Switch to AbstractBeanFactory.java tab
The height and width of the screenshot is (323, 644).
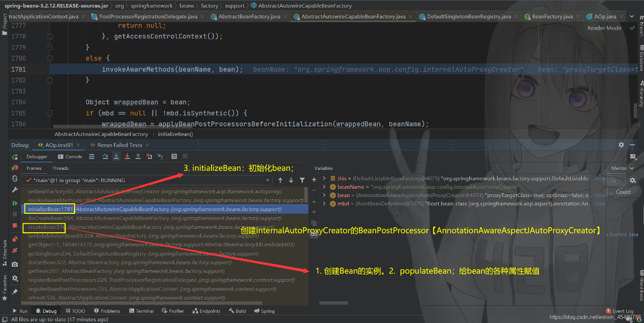(249, 17)
